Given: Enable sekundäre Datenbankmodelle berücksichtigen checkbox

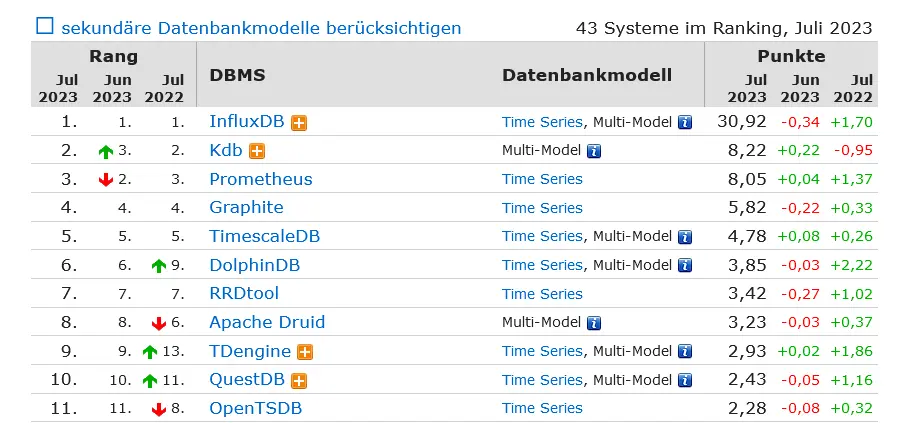Looking at the screenshot, I should click(x=45, y=27).
